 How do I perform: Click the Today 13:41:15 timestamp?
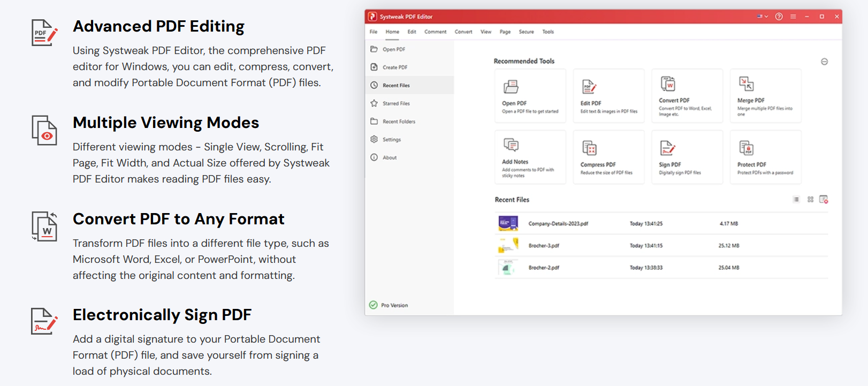[x=646, y=246]
